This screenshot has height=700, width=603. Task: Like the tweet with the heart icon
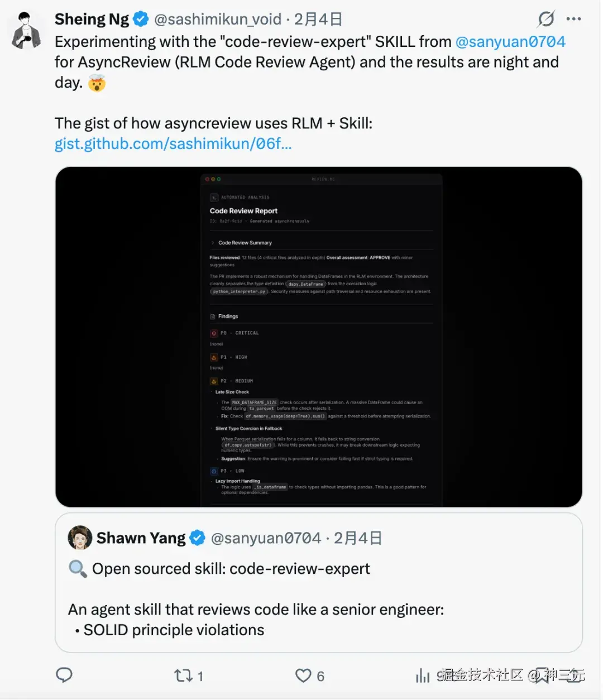303,676
